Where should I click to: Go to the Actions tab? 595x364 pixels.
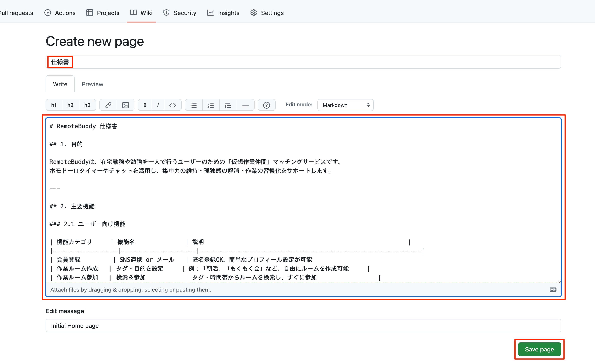pos(60,13)
